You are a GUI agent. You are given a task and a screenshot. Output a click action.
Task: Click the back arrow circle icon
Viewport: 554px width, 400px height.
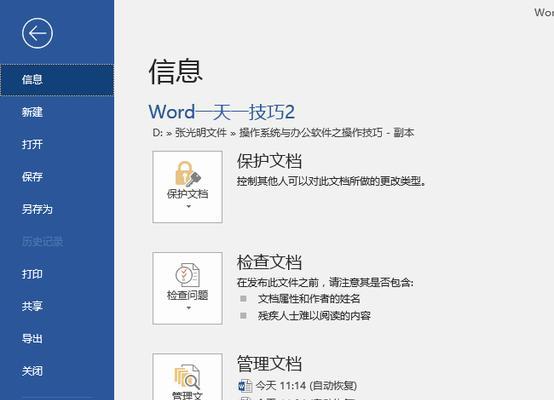tap(37, 33)
